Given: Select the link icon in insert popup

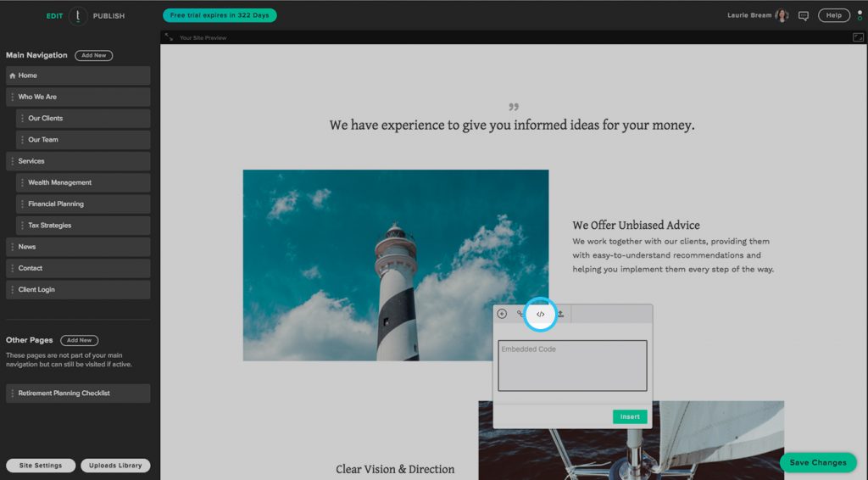Looking at the screenshot, I should pos(520,314).
